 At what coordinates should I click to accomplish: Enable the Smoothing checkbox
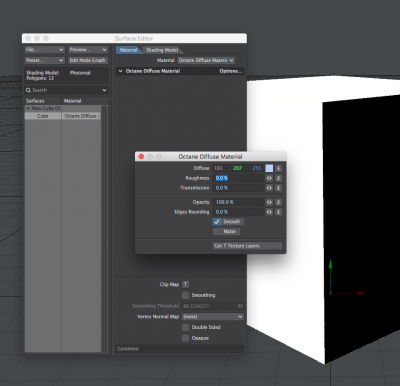185,295
